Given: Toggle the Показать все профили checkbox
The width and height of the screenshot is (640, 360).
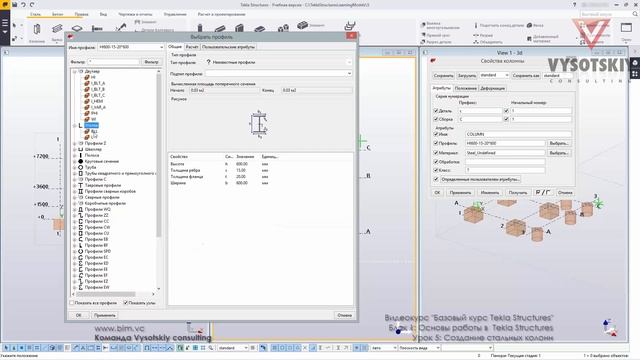Looking at the screenshot, I should tap(72, 303).
